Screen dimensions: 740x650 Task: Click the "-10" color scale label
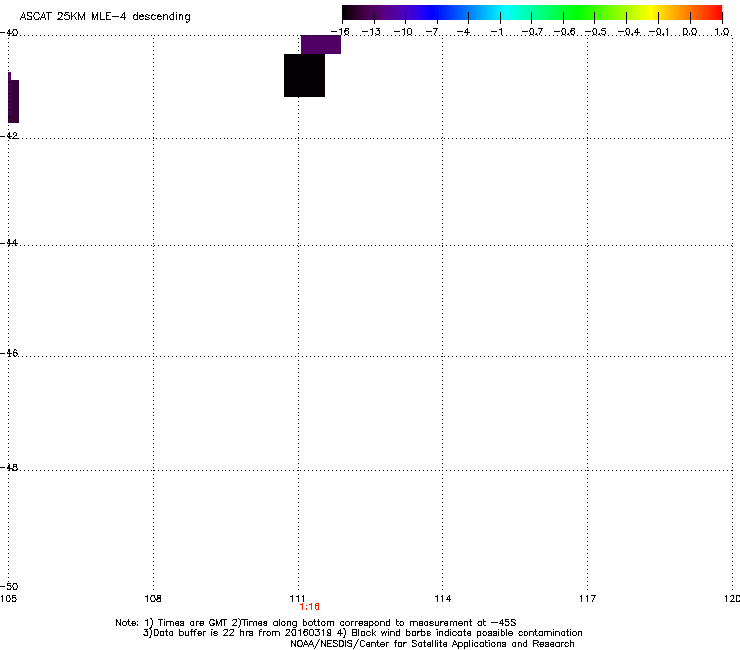(403, 32)
